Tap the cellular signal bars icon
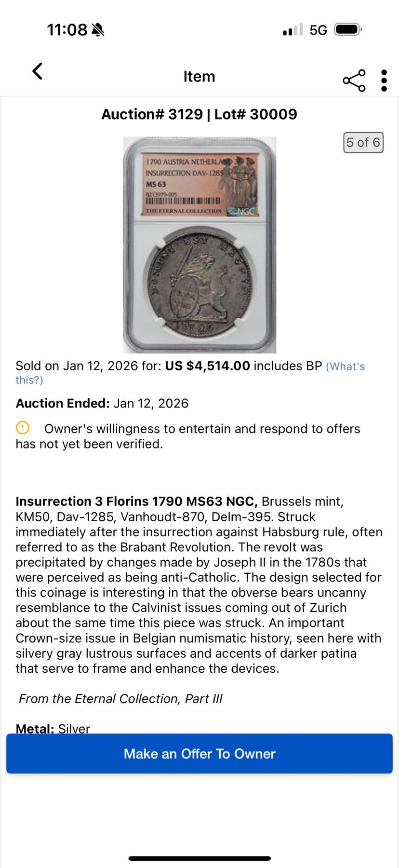The height and width of the screenshot is (868, 399). coord(293,30)
